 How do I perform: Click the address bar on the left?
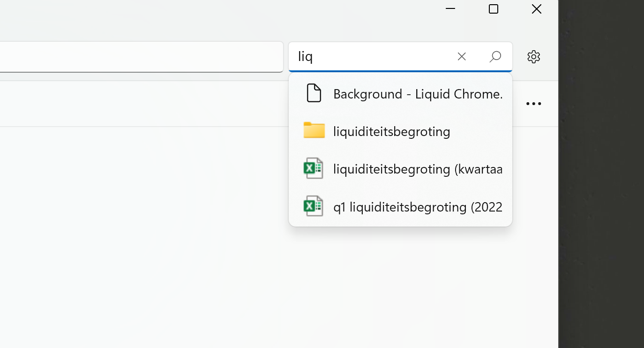141,56
